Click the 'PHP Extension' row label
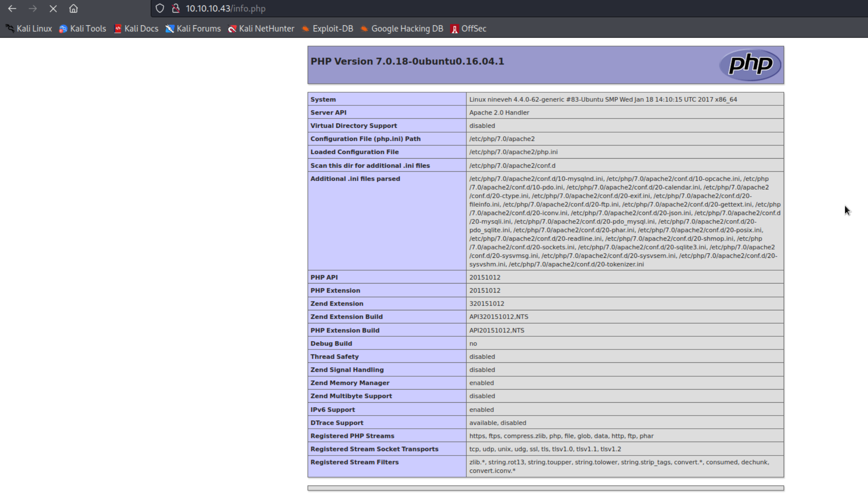This screenshot has height=504, width=868. click(x=335, y=290)
